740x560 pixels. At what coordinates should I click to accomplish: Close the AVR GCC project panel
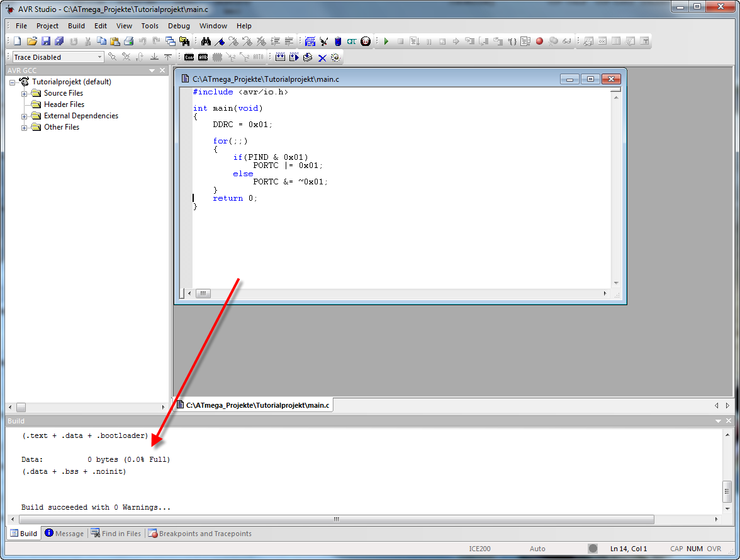tap(162, 70)
